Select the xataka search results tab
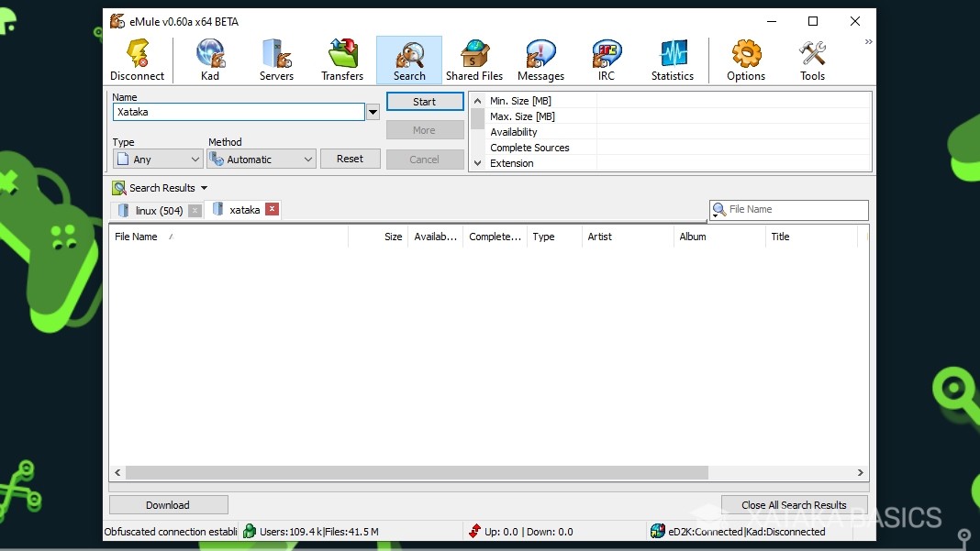The width and height of the screenshot is (980, 551). coord(243,210)
